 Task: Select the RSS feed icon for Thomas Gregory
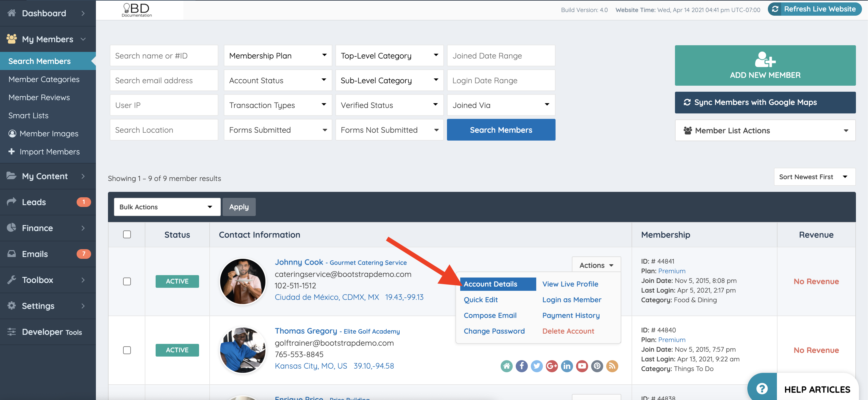tap(612, 366)
